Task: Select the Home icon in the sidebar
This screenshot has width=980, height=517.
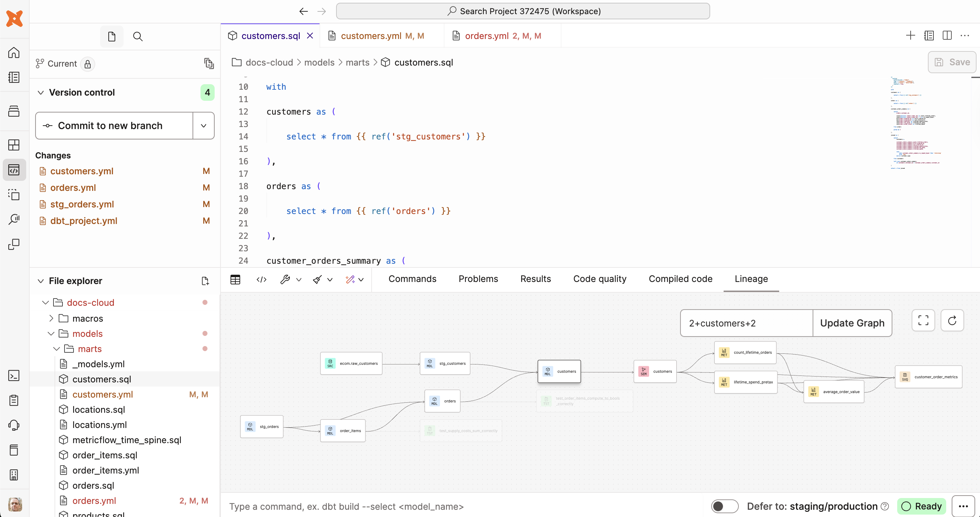Action: click(x=14, y=53)
